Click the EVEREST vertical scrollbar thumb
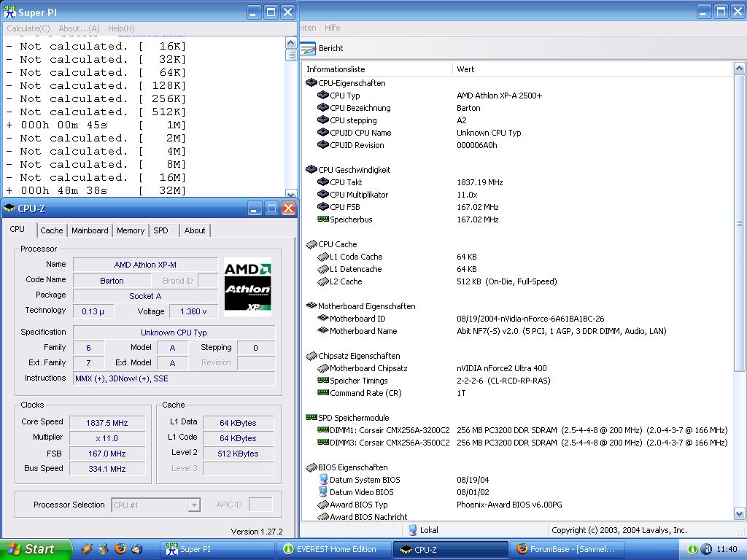This screenshot has width=747, height=560. point(739,223)
